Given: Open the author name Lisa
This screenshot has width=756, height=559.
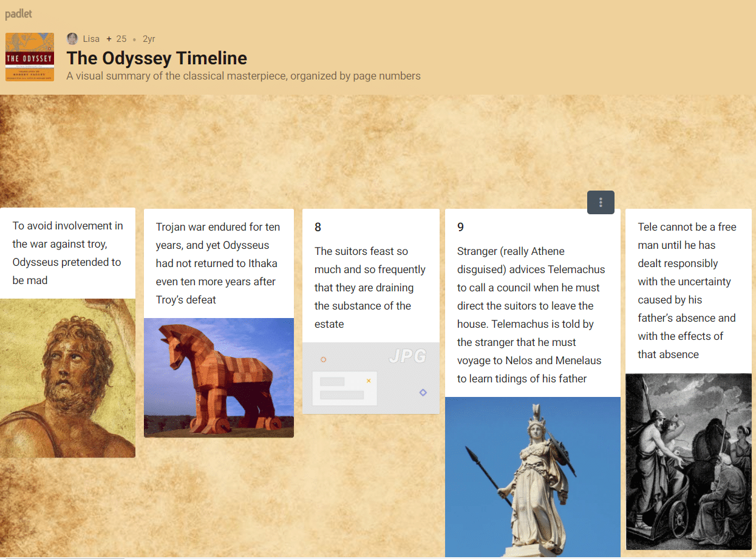Looking at the screenshot, I should (x=91, y=39).
